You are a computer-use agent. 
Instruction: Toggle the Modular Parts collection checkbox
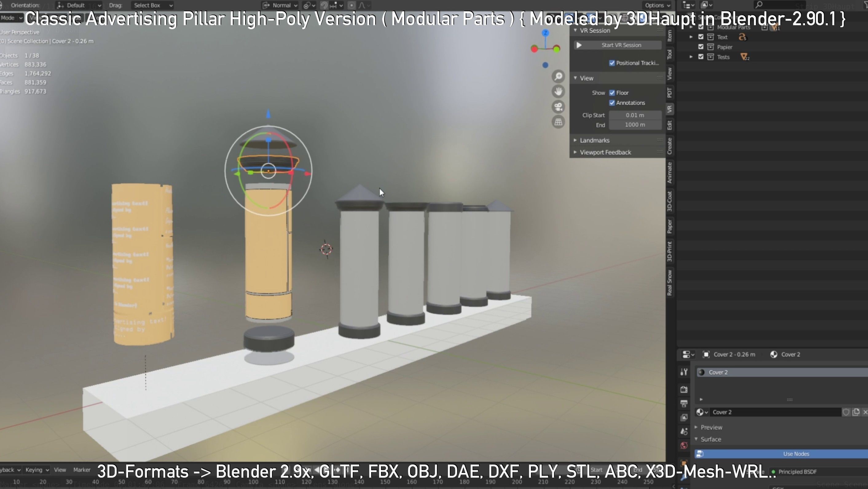701,27
